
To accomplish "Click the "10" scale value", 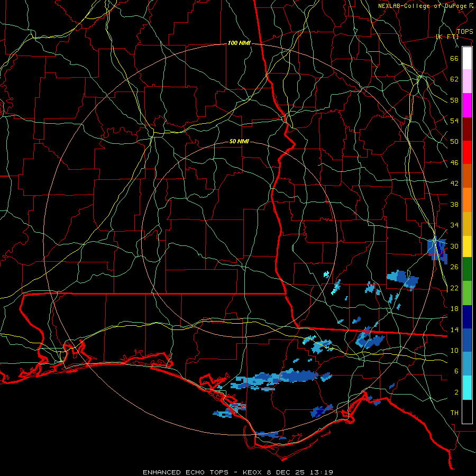I will pyautogui.click(x=454, y=350).
